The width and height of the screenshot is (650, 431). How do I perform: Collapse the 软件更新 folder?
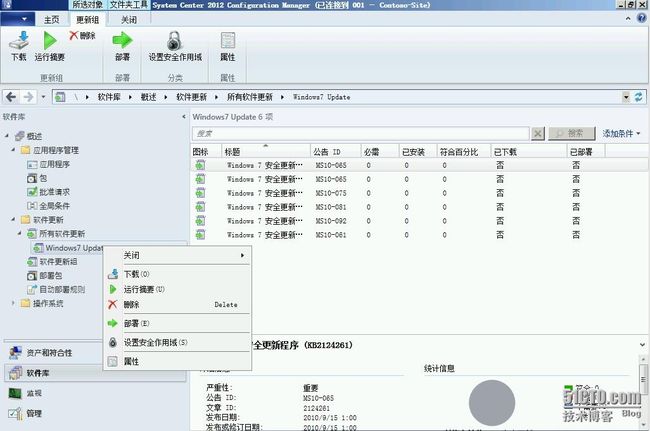pos(13,219)
